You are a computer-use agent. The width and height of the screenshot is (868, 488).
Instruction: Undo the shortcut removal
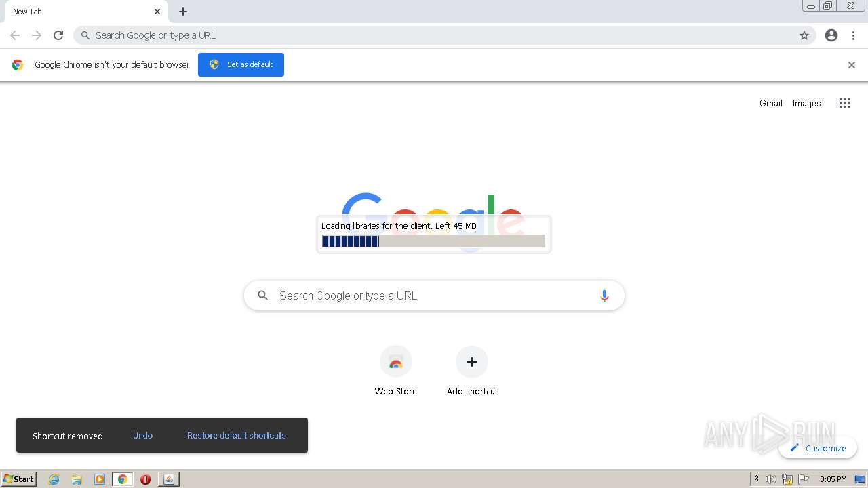(142, 435)
